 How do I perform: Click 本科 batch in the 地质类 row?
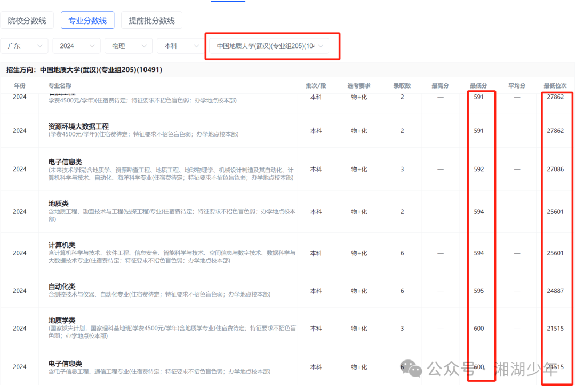[x=316, y=212]
